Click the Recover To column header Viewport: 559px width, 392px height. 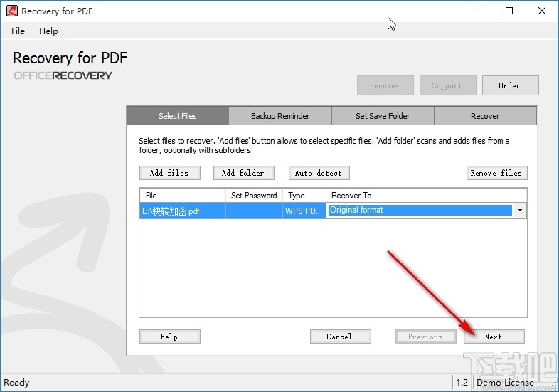(427, 196)
